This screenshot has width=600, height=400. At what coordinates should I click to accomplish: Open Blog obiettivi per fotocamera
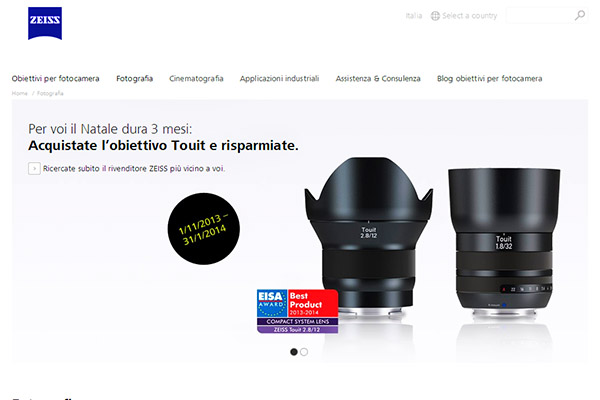click(x=489, y=78)
